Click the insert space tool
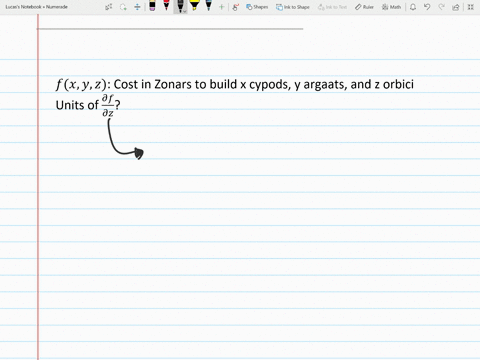 [137, 7]
